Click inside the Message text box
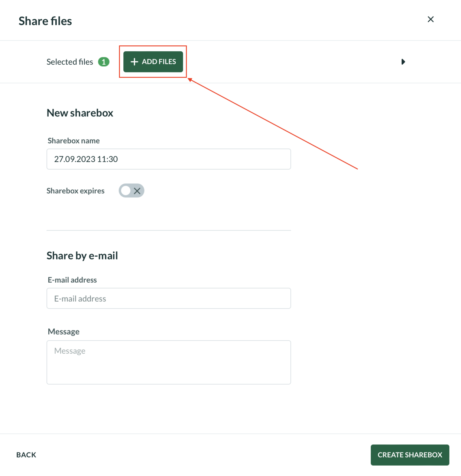 pyautogui.click(x=169, y=362)
